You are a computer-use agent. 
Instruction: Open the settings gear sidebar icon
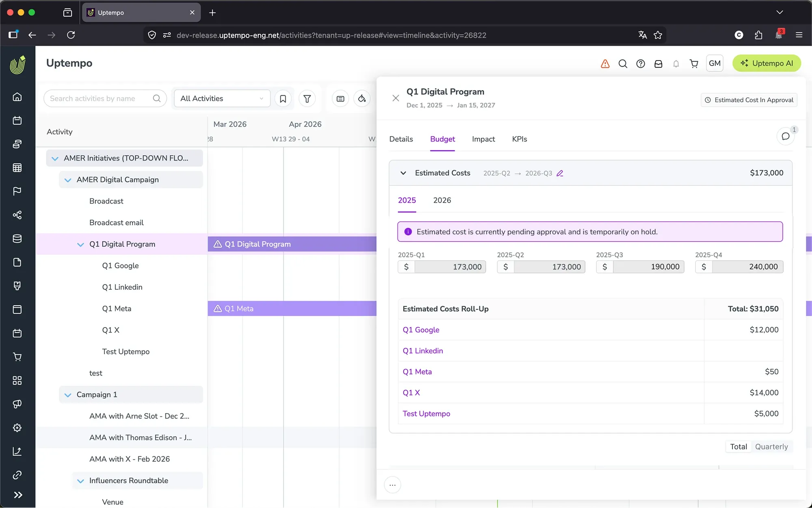pyautogui.click(x=17, y=428)
